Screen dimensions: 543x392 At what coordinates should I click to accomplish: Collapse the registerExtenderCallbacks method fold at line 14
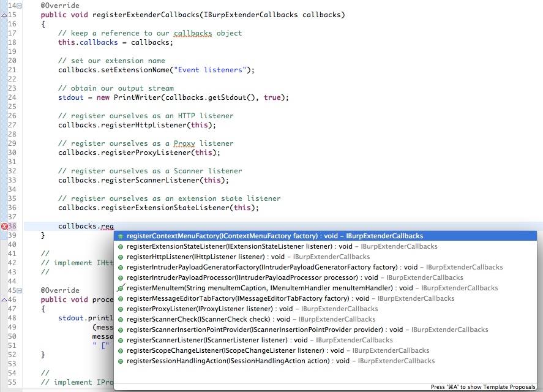click(x=20, y=6)
